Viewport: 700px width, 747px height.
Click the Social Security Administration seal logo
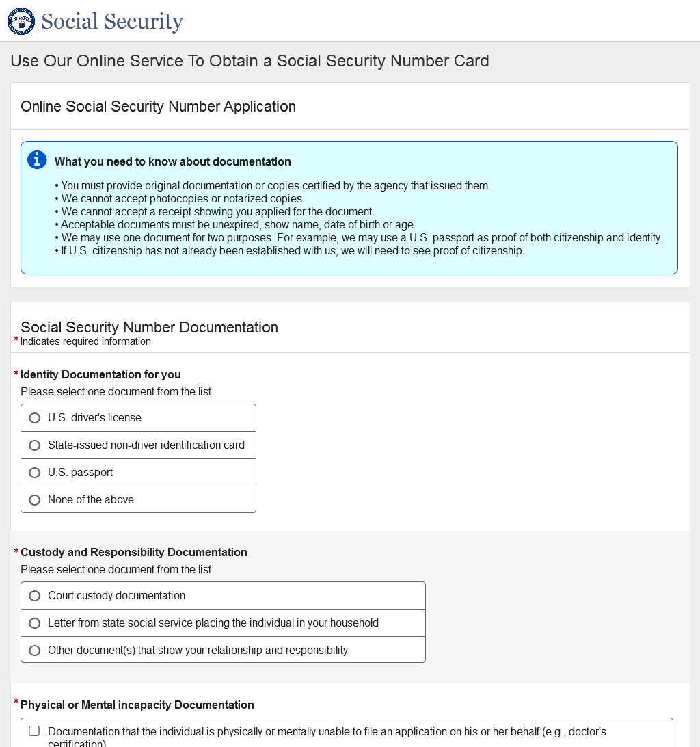click(21, 21)
